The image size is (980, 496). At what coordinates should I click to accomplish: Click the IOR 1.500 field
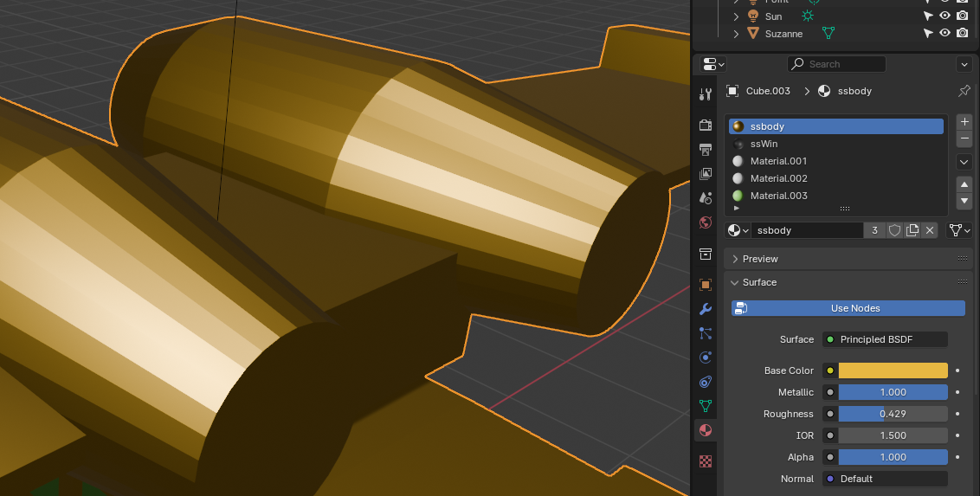[x=893, y=435]
